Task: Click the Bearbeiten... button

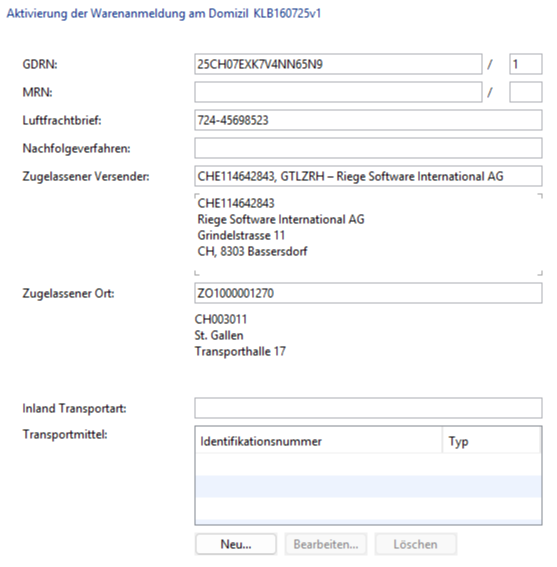Action: point(326,544)
